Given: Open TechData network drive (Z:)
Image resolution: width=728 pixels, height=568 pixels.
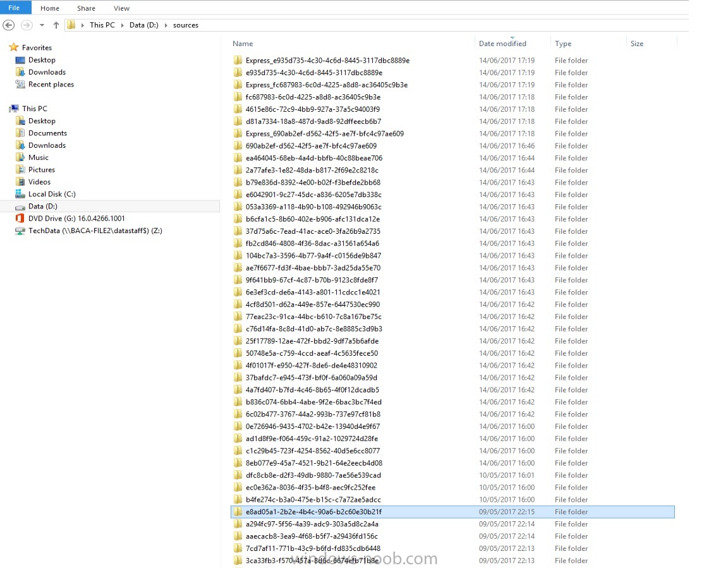Looking at the screenshot, I should click(95, 231).
